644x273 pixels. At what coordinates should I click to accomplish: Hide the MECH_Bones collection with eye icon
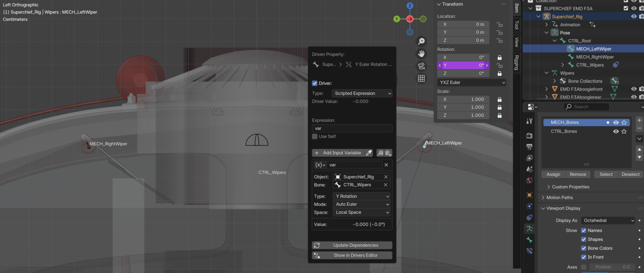616,123
